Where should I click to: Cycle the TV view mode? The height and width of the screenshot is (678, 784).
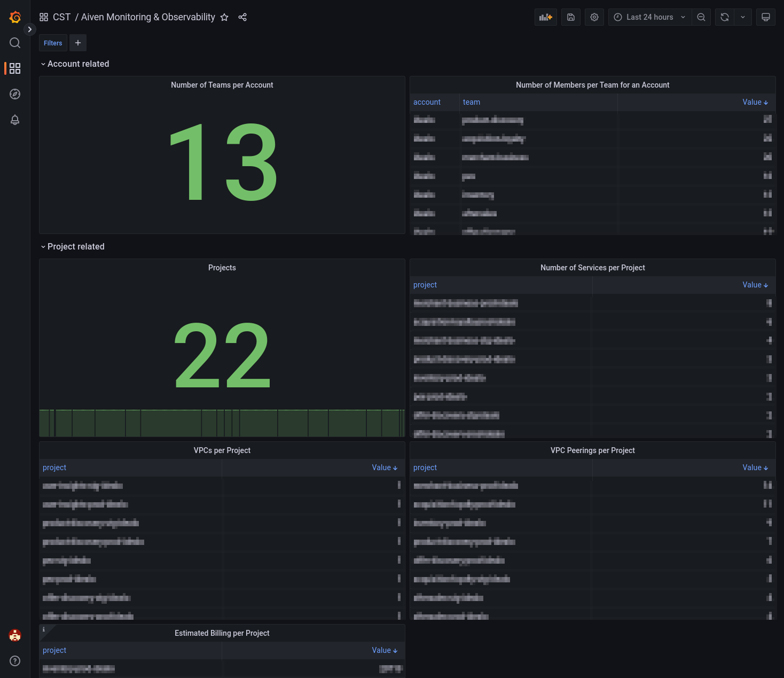pos(766,17)
